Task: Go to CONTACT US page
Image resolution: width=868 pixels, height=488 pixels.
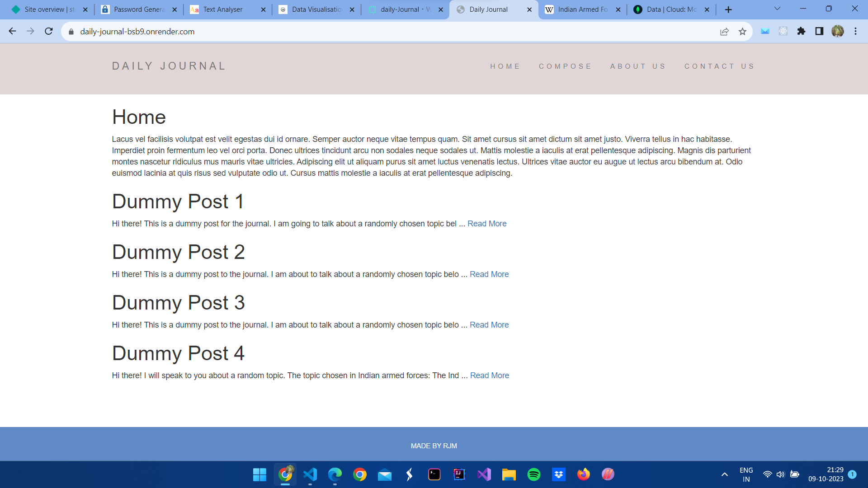Action: tap(719, 66)
